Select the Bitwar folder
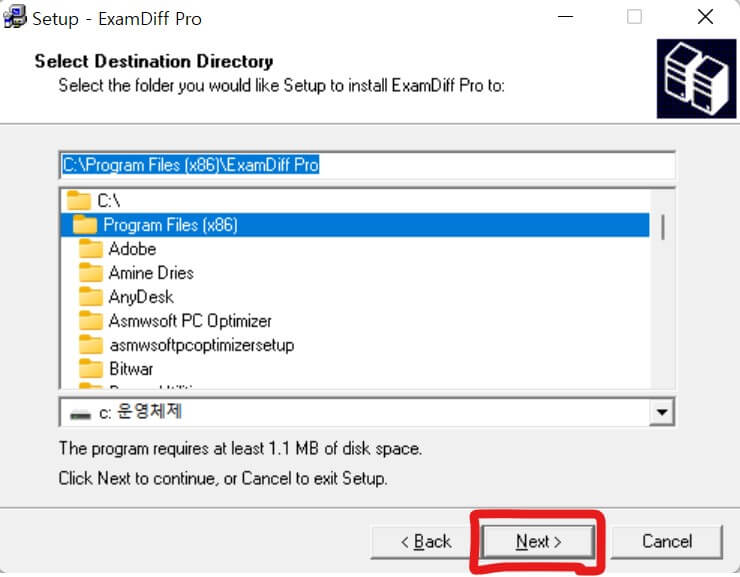740x577 pixels. [355, 368]
